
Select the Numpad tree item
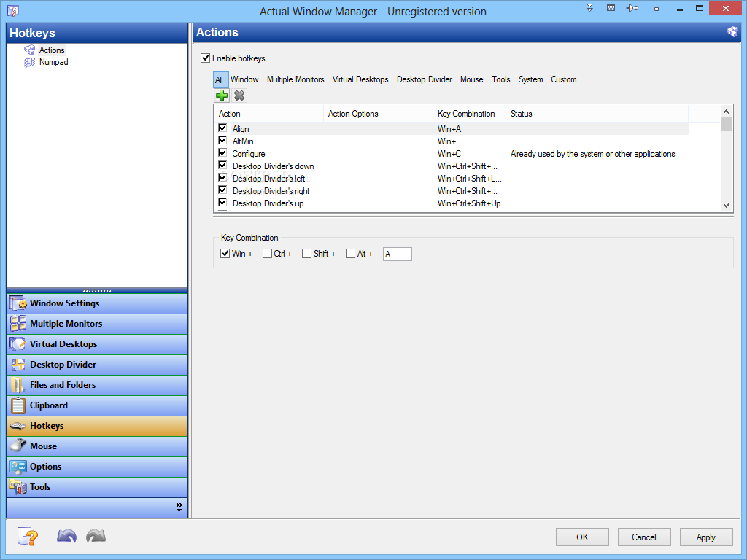(54, 63)
